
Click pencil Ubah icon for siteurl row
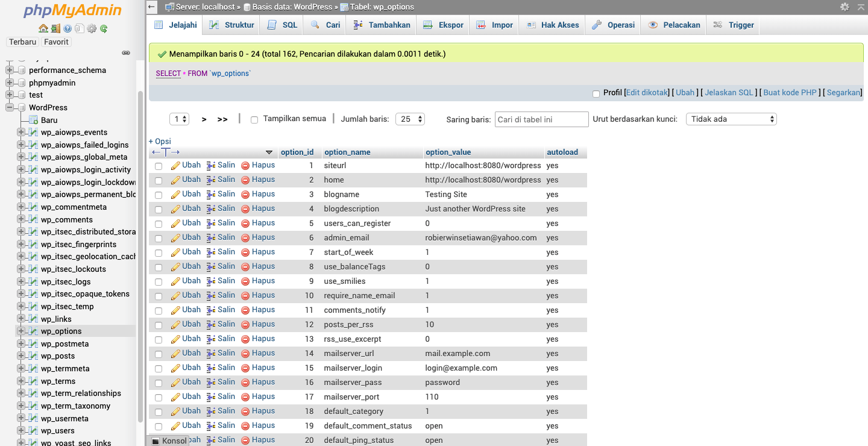(175, 165)
